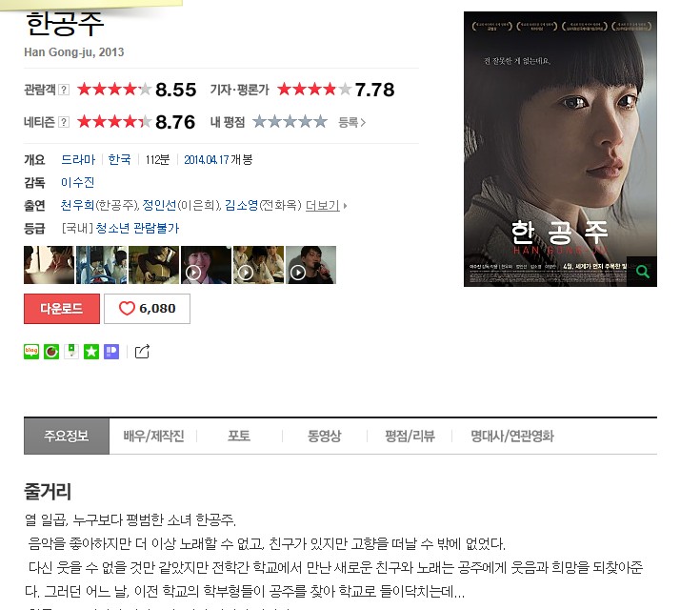Open the guitar scene still thumbnail
Viewport: 700px width, 610px height.
click(x=153, y=265)
